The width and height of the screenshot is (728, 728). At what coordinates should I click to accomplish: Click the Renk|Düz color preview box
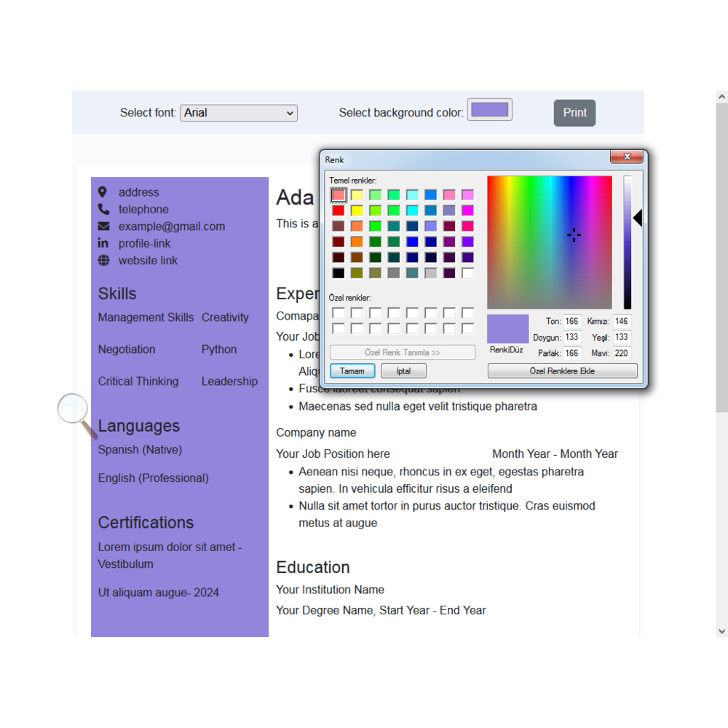point(508,329)
